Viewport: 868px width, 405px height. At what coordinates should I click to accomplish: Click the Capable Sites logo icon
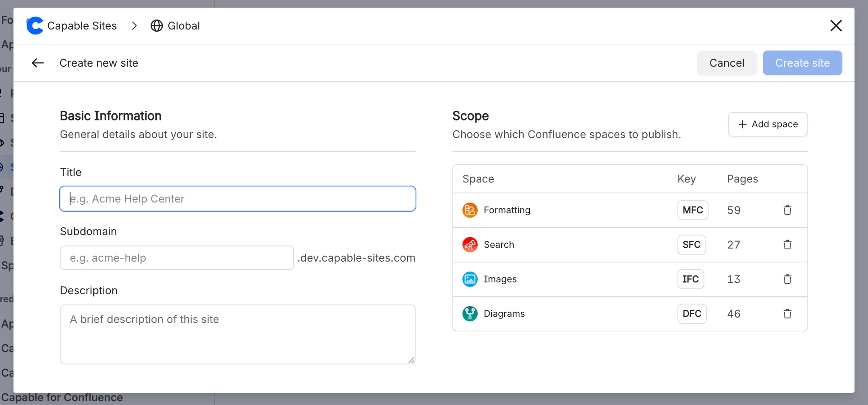pos(35,26)
